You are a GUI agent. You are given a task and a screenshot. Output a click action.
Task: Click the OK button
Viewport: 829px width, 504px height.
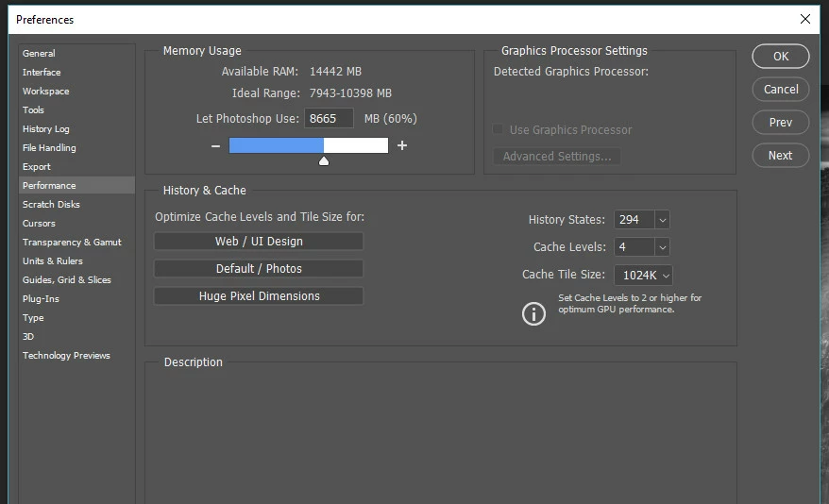coord(780,56)
